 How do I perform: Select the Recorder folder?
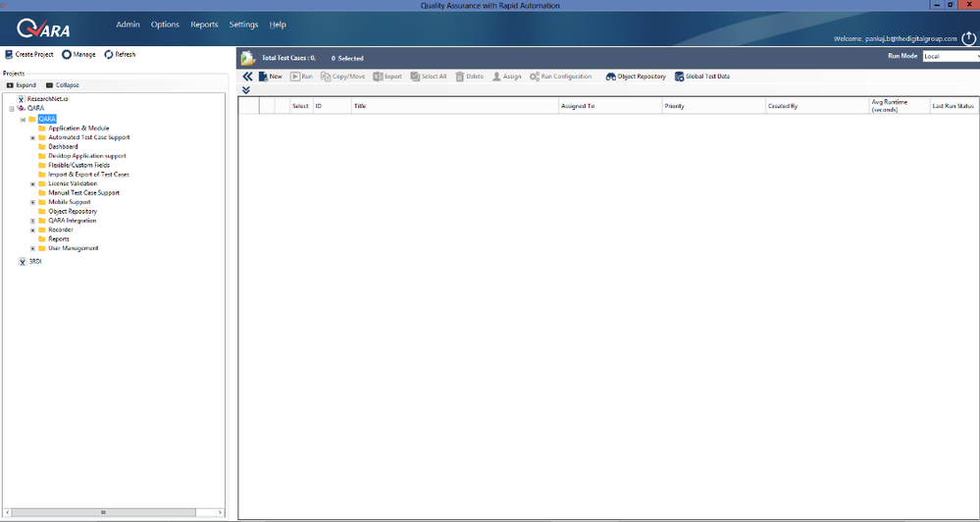pyautogui.click(x=61, y=230)
